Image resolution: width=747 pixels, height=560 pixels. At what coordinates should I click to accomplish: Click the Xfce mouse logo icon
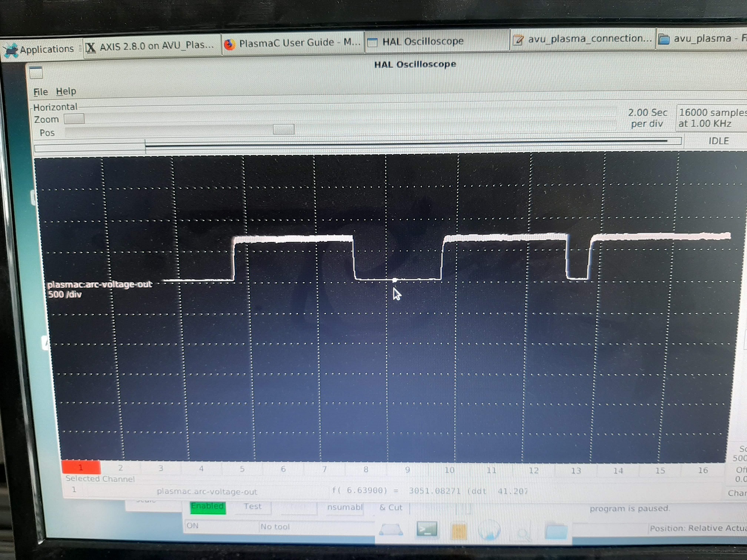point(11,50)
